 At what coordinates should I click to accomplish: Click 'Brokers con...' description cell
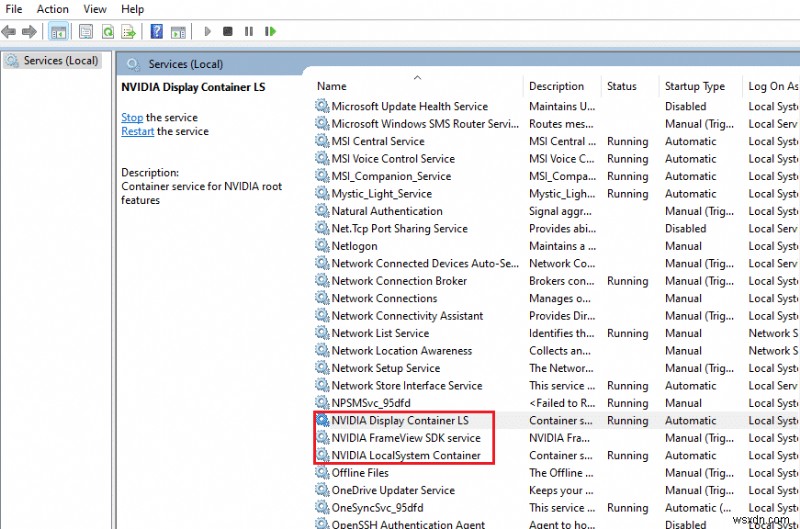(x=561, y=281)
